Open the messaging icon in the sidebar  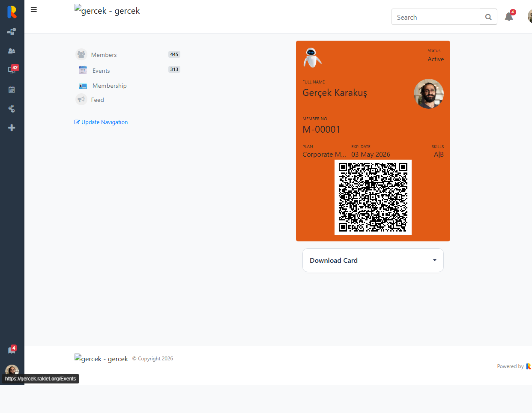click(x=12, y=31)
